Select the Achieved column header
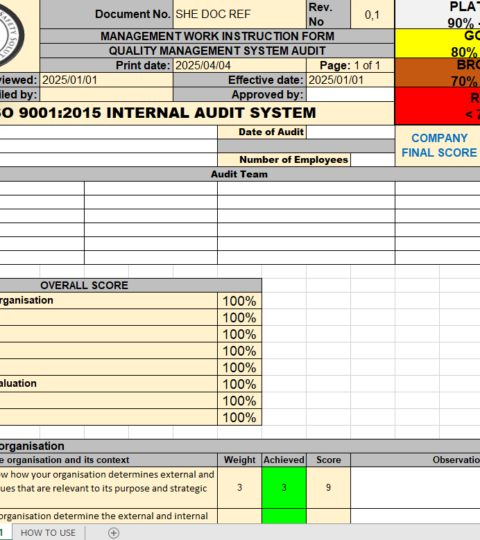 [x=284, y=460]
